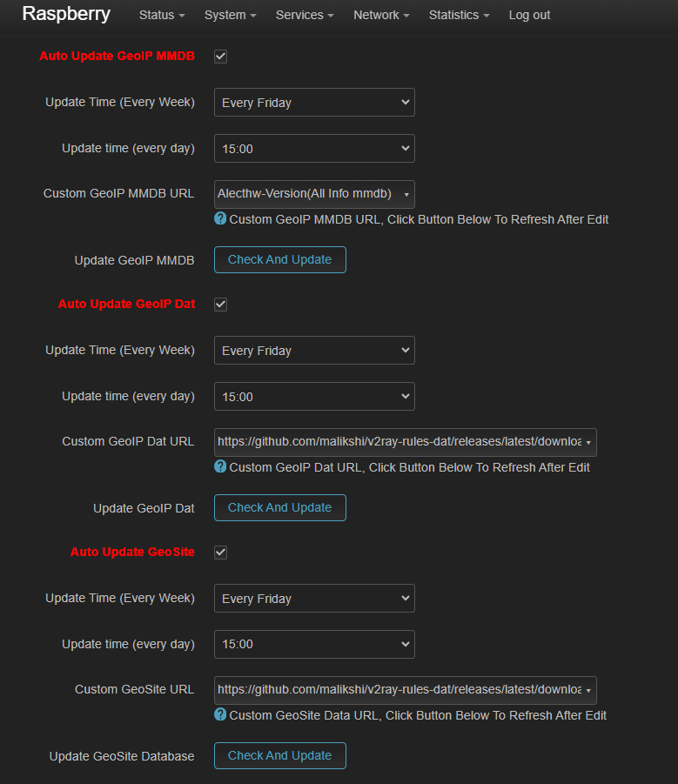678x784 pixels.
Task: Click Check And Update for GeoIP Dat
Action: [280, 507]
